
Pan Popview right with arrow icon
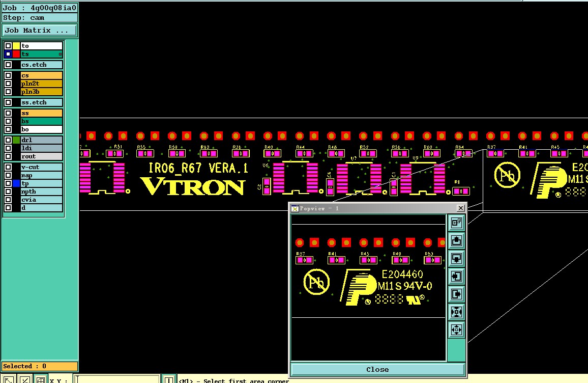coord(456,294)
